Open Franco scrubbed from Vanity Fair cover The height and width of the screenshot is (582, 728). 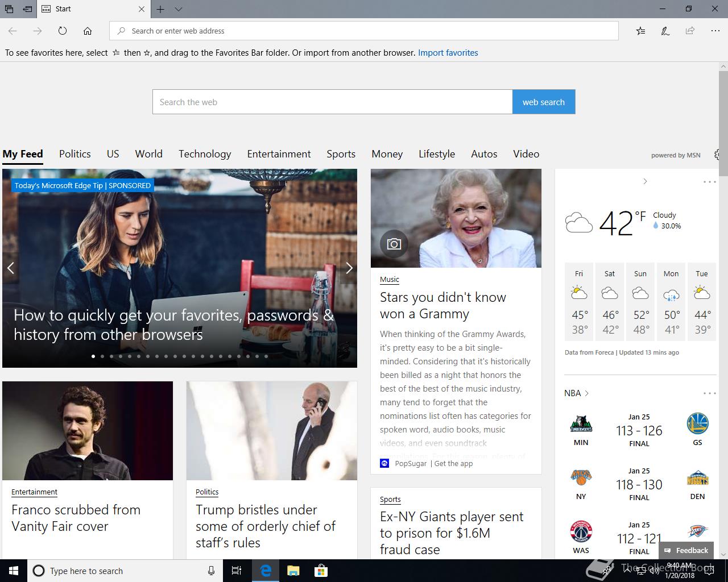(x=76, y=518)
